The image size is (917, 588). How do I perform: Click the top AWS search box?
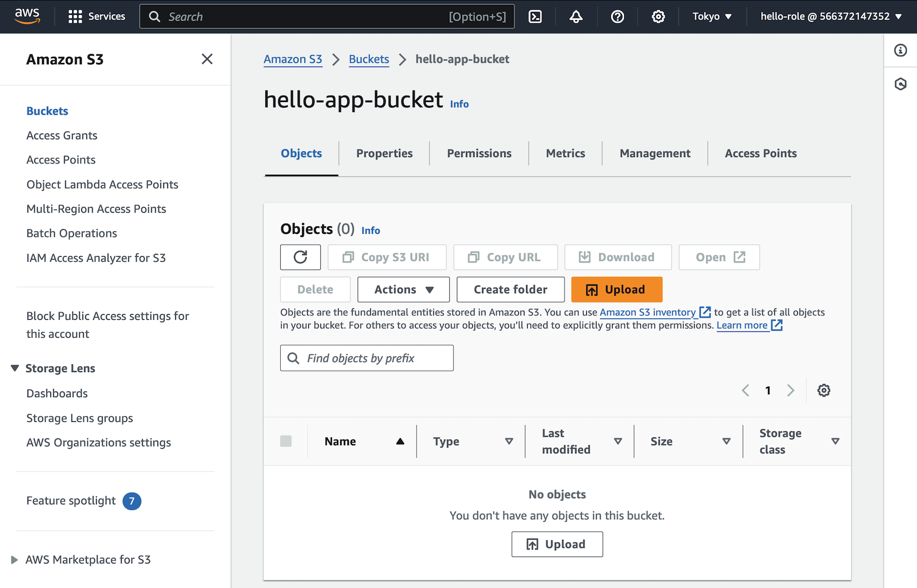coord(327,17)
